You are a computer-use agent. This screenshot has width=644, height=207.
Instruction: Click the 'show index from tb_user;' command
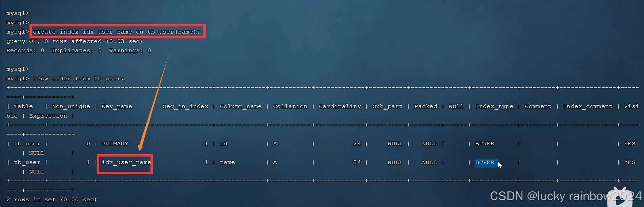78,79
